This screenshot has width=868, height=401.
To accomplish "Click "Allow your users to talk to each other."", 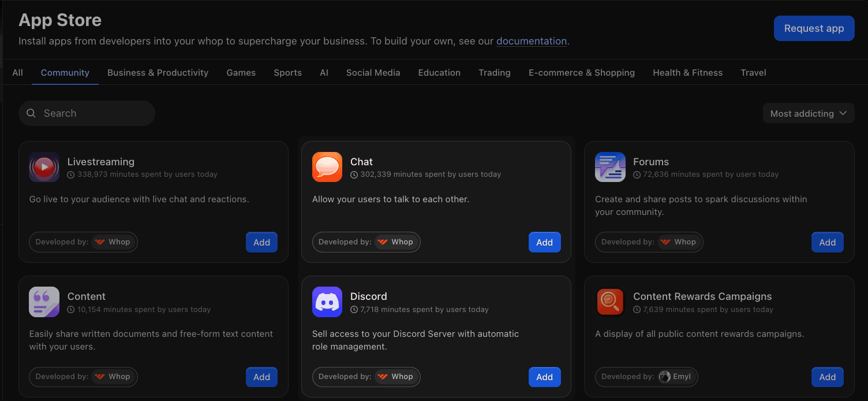I will (x=391, y=199).
